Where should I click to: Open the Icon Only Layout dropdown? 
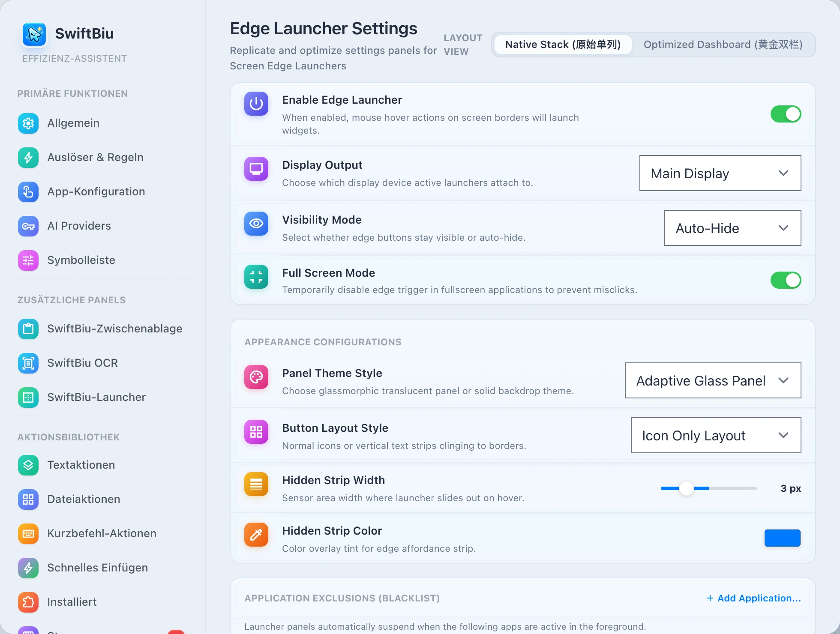[716, 435]
